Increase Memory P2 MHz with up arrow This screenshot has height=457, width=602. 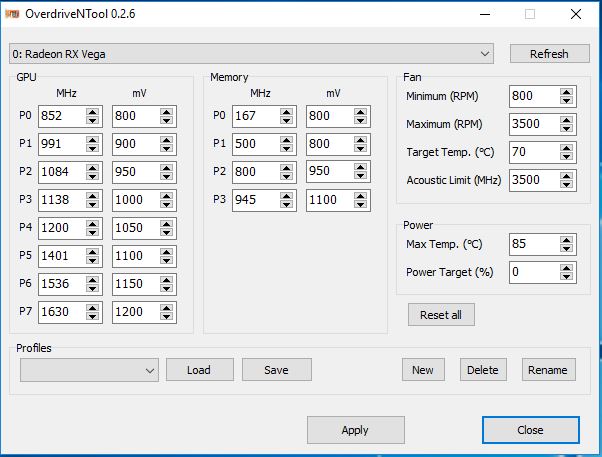286,168
